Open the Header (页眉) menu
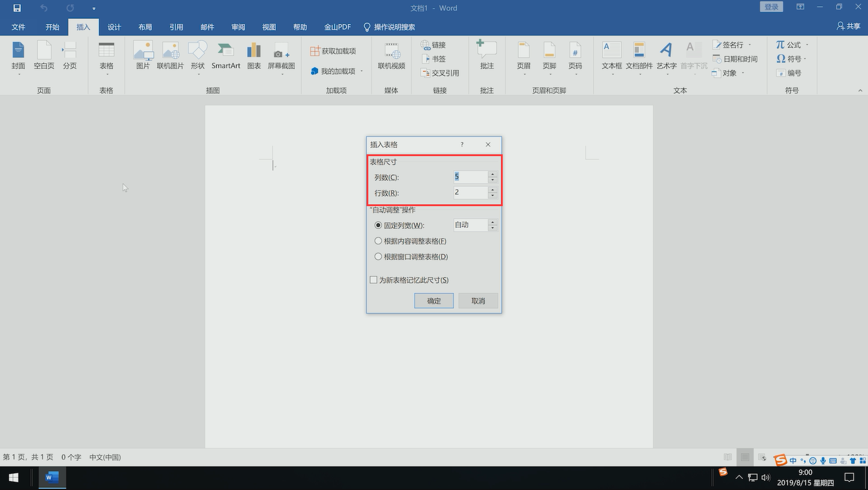The image size is (868, 490). pyautogui.click(x=524, y=58)
